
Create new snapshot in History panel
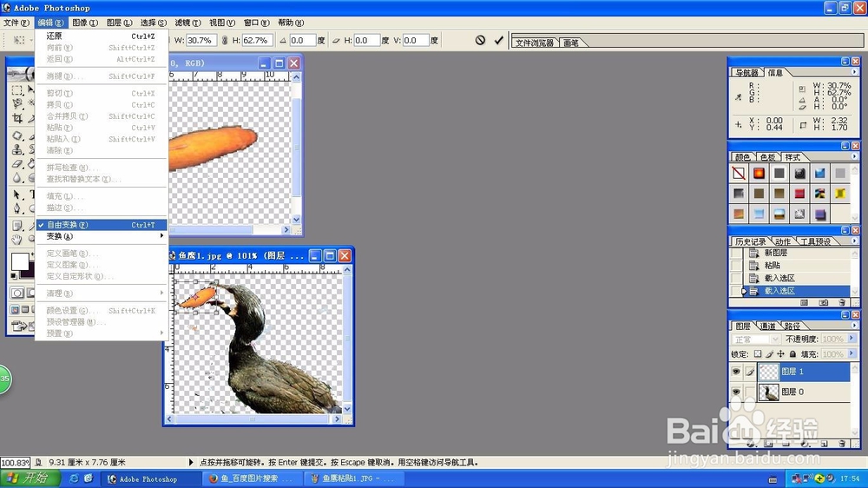(823, 302)
